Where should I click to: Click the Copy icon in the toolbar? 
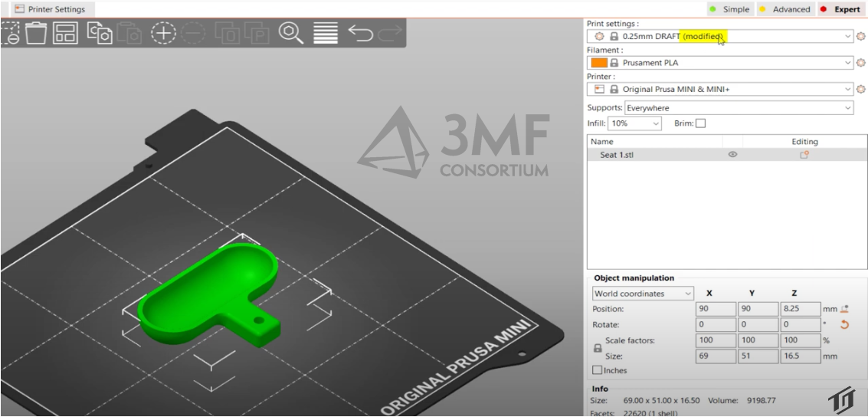click(100, 33)
